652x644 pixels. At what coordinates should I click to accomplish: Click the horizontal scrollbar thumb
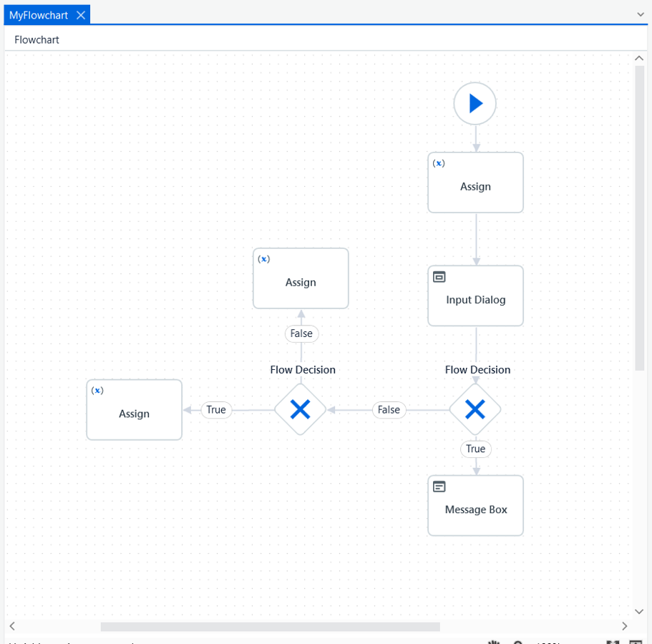(271, 627)
